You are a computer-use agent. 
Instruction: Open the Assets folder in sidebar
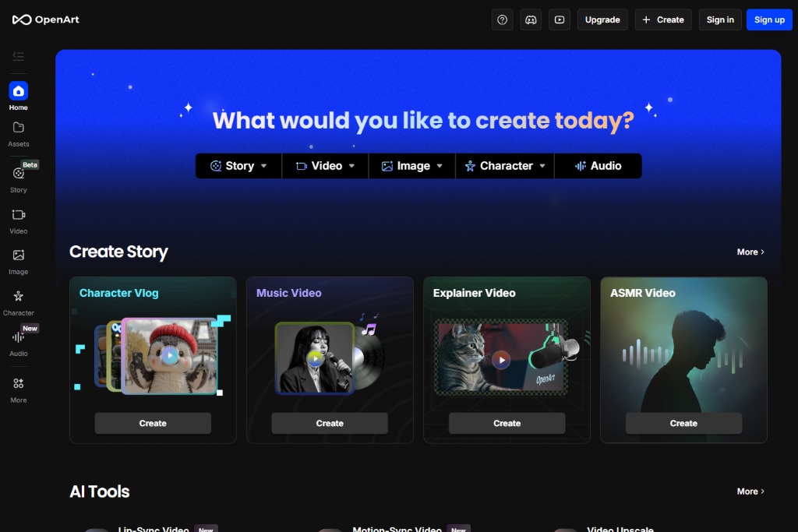pyautogui.click(x=18, y=132)
